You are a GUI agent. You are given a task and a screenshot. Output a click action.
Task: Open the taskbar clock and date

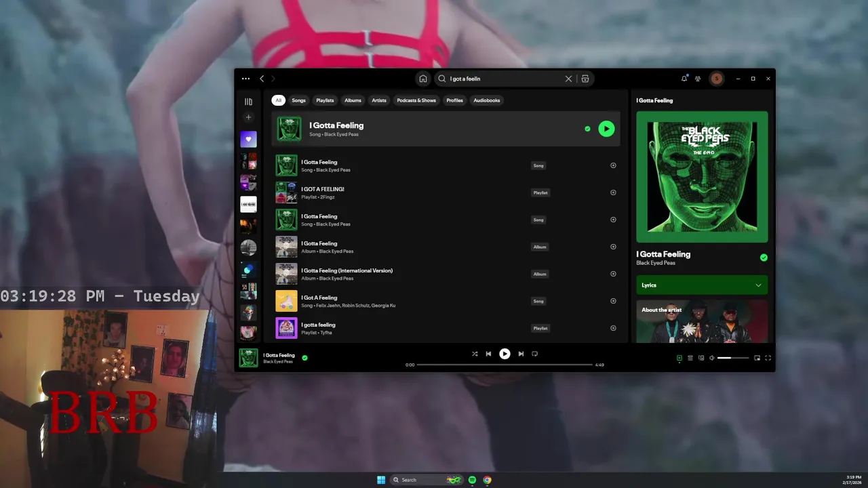[853, 480]
